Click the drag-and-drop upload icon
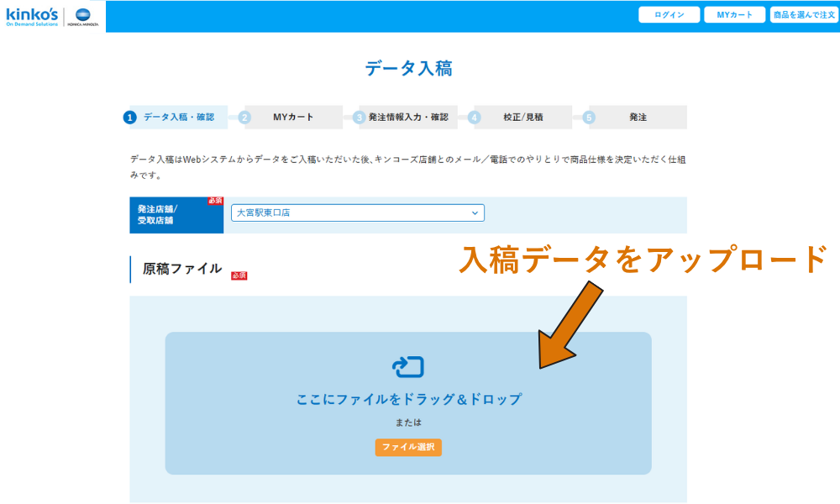 (x=408, y=367)
